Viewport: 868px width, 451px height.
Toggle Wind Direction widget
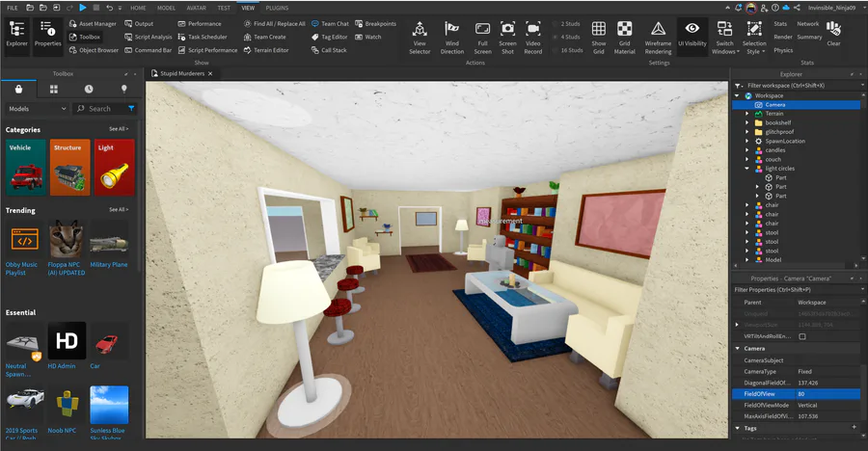click(x=451, y=37)
